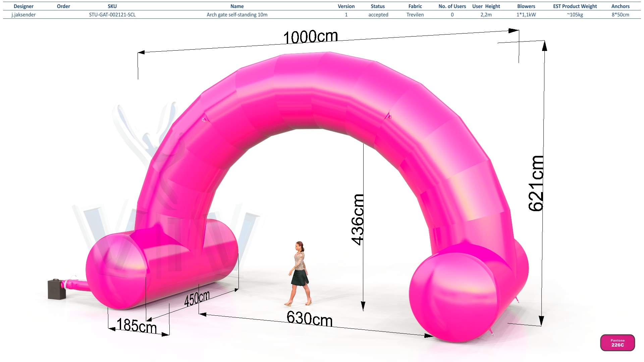The image size is (644, 362).
Task: Select status value accepted
Action: click(378, 15)
